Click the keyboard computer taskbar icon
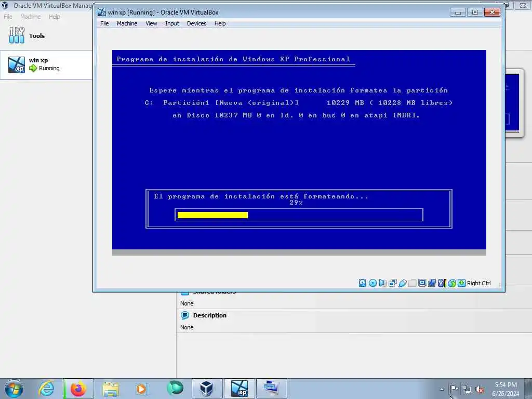The width and height of the screenshot is (532, 399). tap(271, 389)
